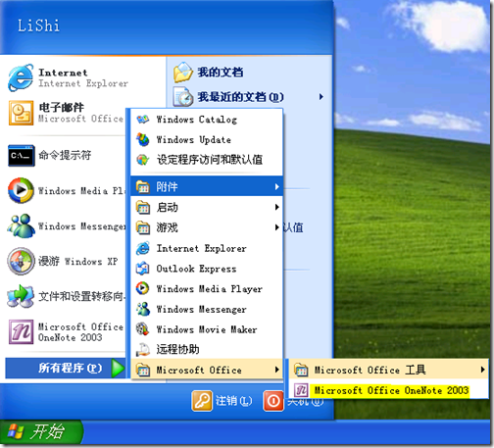Viewport: 494px width, 448px height.
Task: Click 远程协助 menu text
Action: tap(177, 349)
